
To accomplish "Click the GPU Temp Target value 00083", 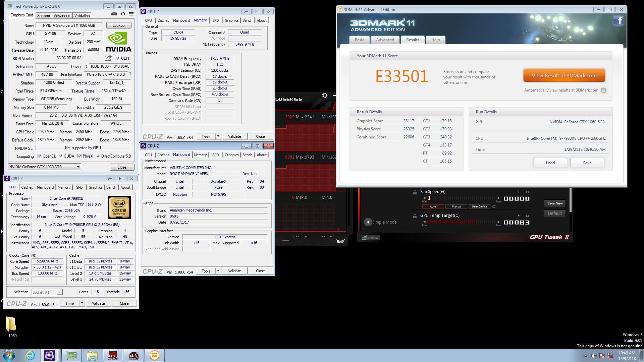I will tap(517, 222).
